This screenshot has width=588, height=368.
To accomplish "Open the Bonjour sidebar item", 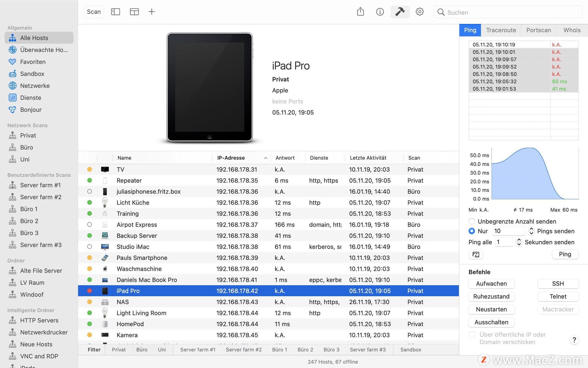I will (39, 109).
